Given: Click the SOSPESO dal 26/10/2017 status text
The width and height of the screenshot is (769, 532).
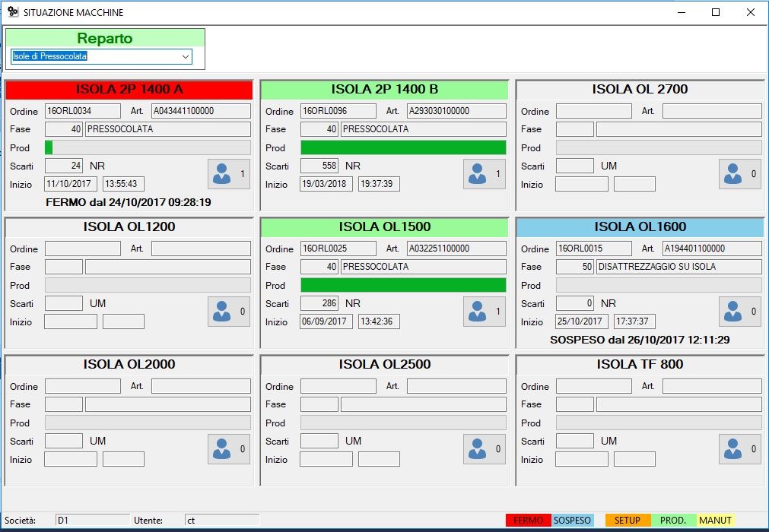Looking at the screenshot, I should tap(639, 340).
